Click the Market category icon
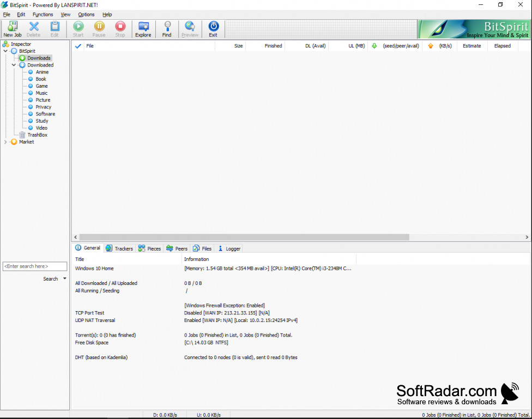This screenshot has height=419, width=532. (x=14, y=142)
